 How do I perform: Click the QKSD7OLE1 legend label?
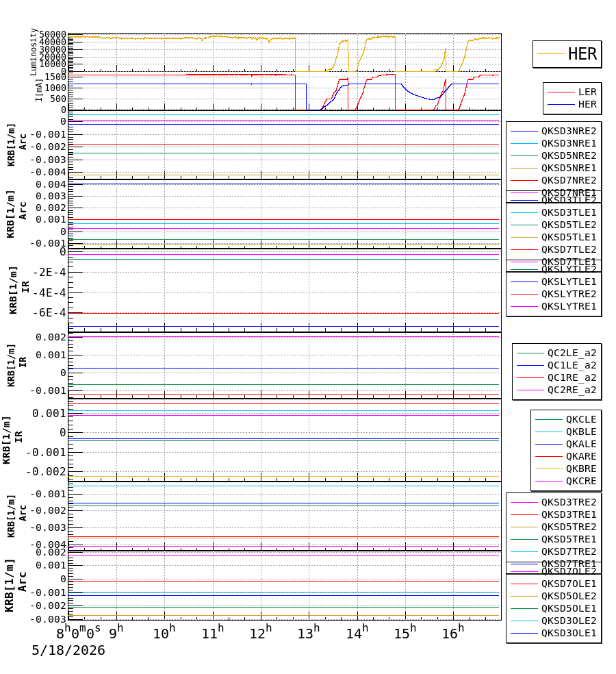[569, 584]
